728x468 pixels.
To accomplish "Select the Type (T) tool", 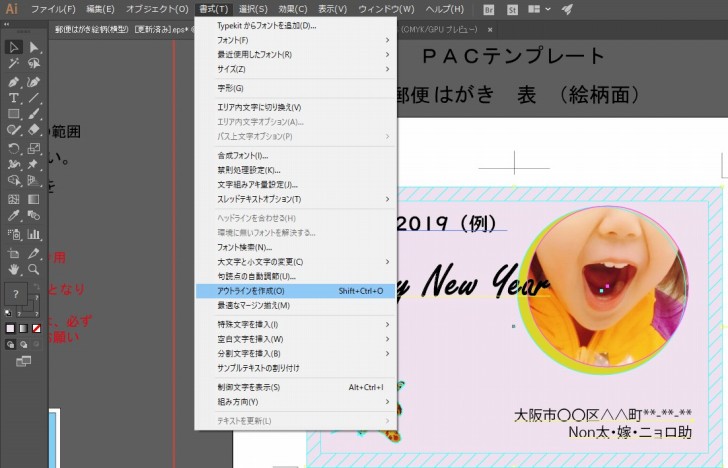I will click(x=13, y=98).
